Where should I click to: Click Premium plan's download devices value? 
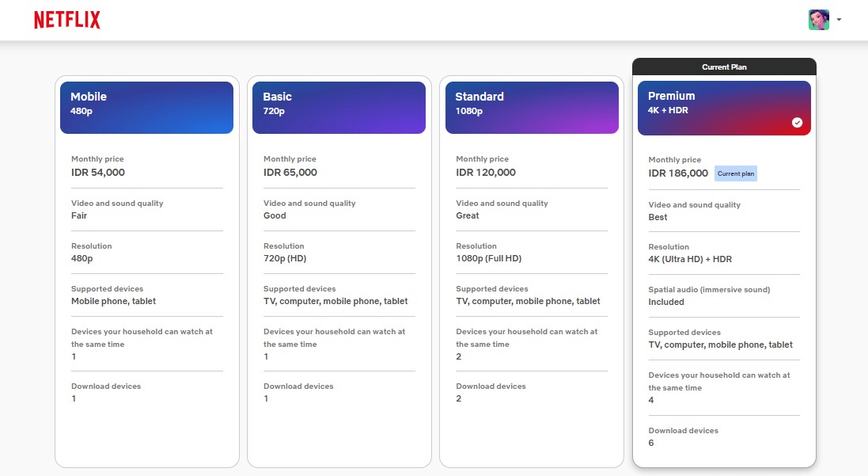pos(651,443)
